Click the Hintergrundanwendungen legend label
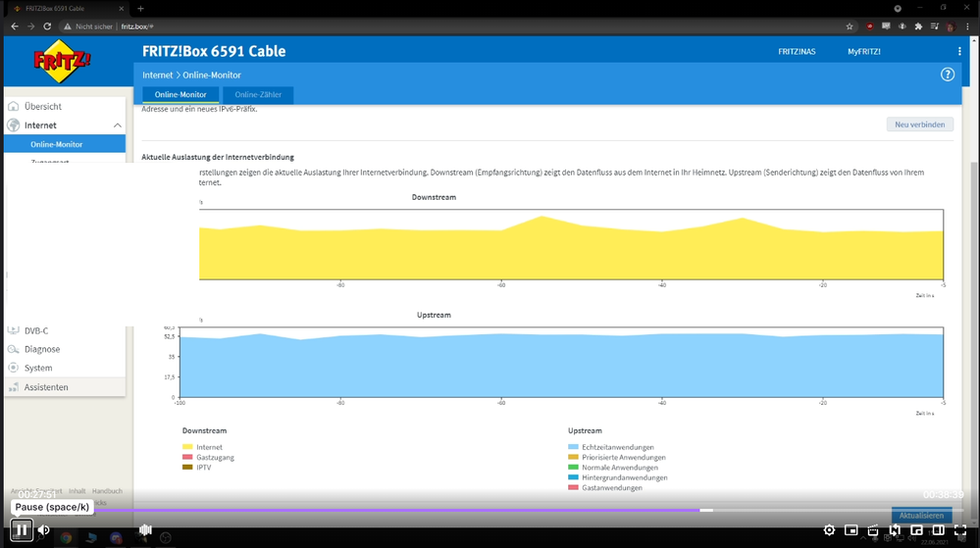This screenshot has width=980, height=548. (624, 477)
